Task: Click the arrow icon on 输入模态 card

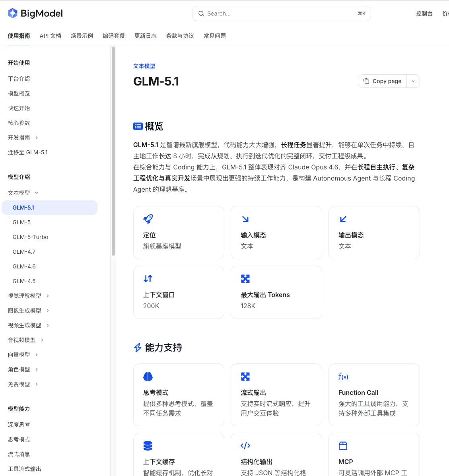Action: [245, 219]
